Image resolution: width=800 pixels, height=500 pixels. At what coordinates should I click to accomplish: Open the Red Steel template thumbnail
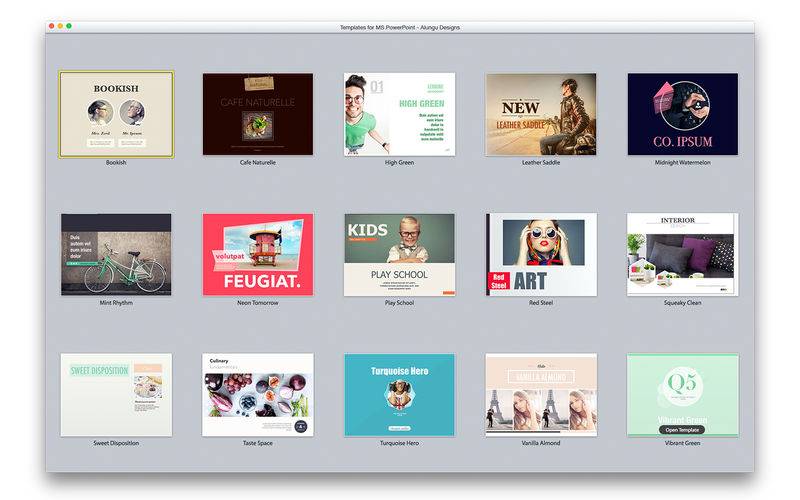pyautogui.click(x=541, y=254)
